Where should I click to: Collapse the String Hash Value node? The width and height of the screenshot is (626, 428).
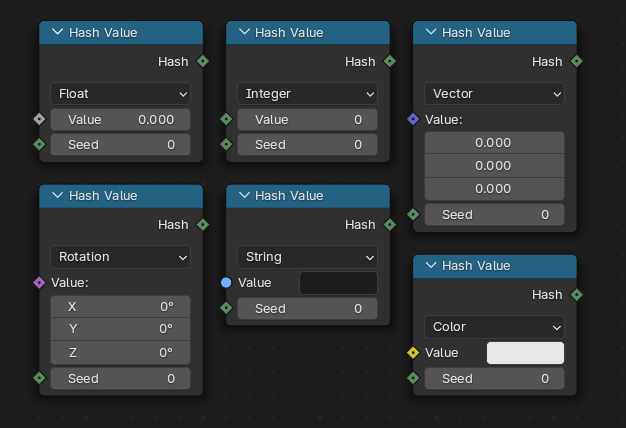click(x=244, y=195)
